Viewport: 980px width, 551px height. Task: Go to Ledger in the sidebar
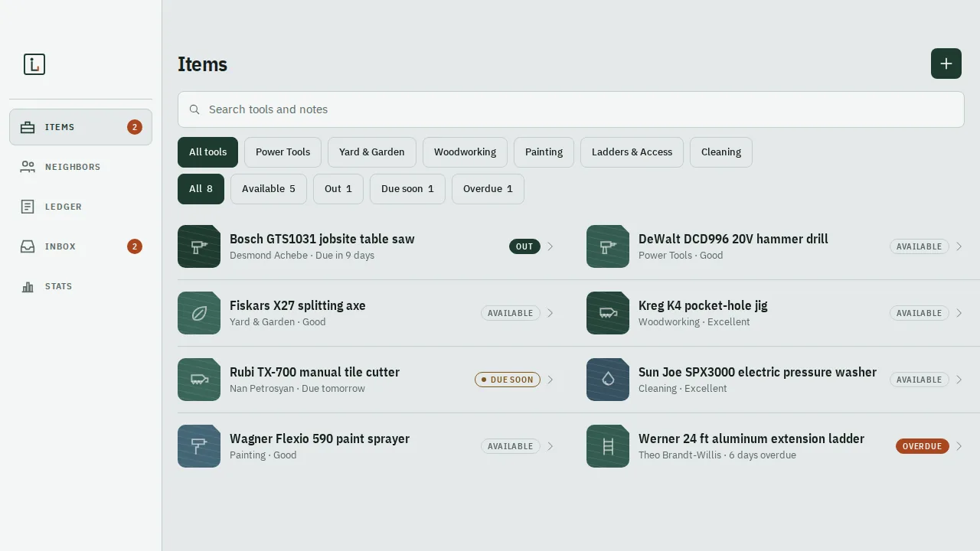pos(80,207)
